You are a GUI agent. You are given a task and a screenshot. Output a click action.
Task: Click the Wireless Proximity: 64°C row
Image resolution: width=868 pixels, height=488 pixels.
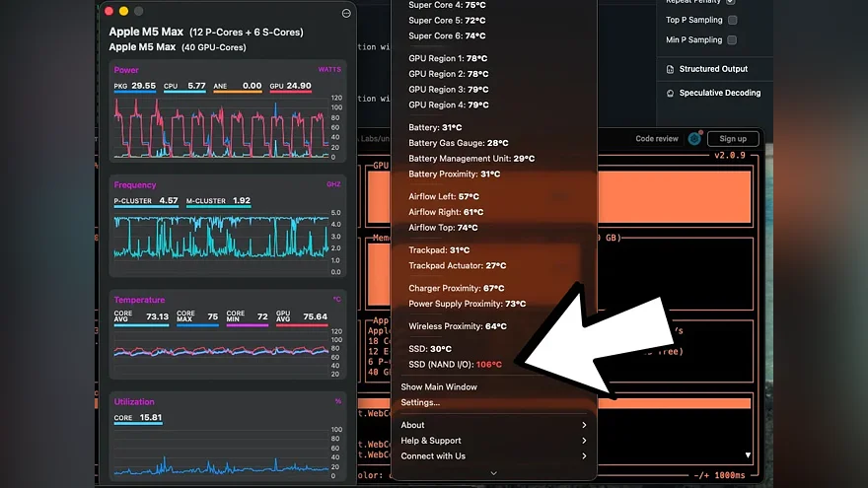tap(458, 326)
